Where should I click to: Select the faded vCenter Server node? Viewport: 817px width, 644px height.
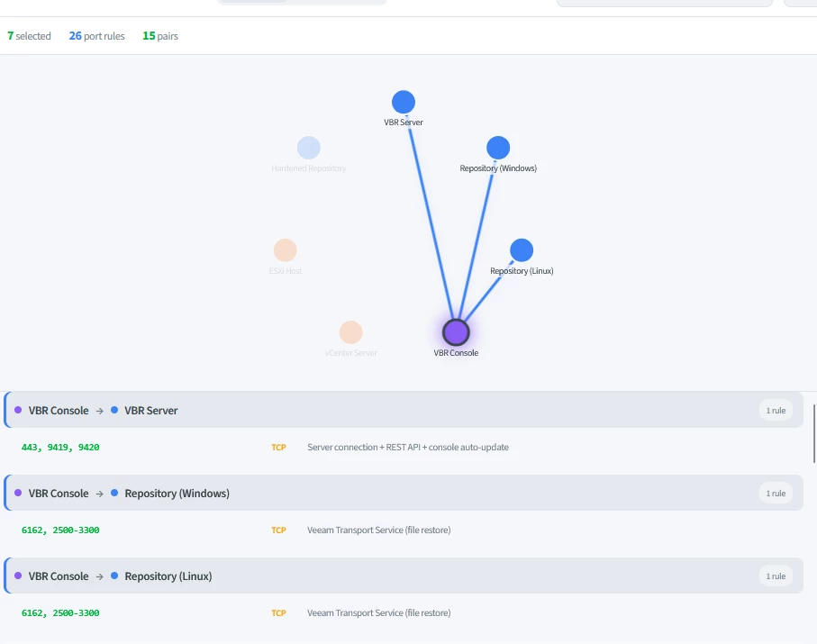[x=350, y=332]
